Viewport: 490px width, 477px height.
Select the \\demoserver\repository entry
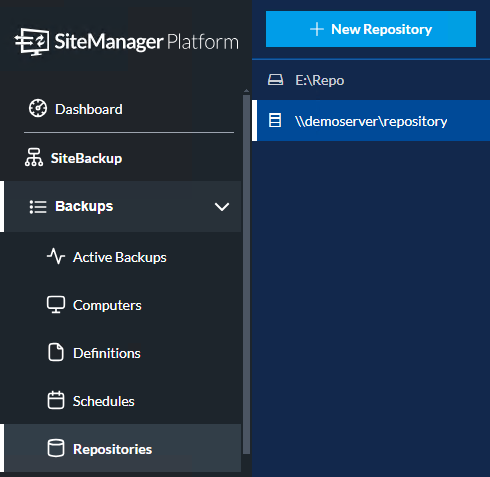[371, 121]
